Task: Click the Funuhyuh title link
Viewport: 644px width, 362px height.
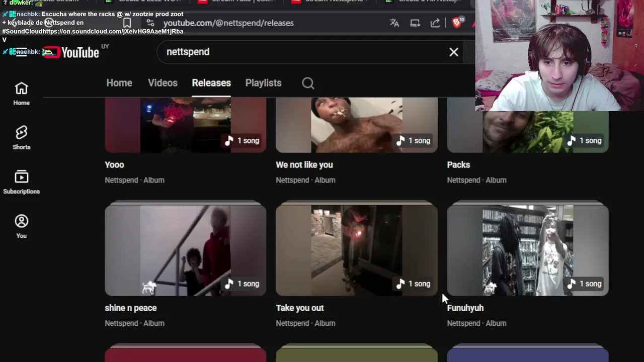Action: (x=465, y=308)
